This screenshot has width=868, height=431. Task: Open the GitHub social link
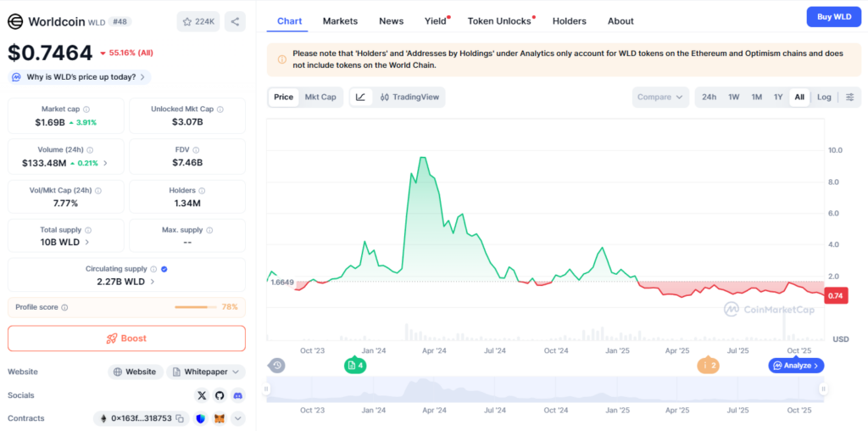(220, 395)
